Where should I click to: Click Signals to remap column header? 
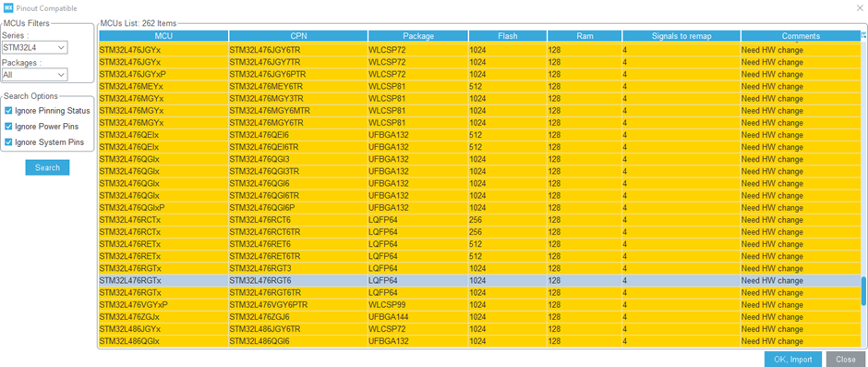(681, 36)
